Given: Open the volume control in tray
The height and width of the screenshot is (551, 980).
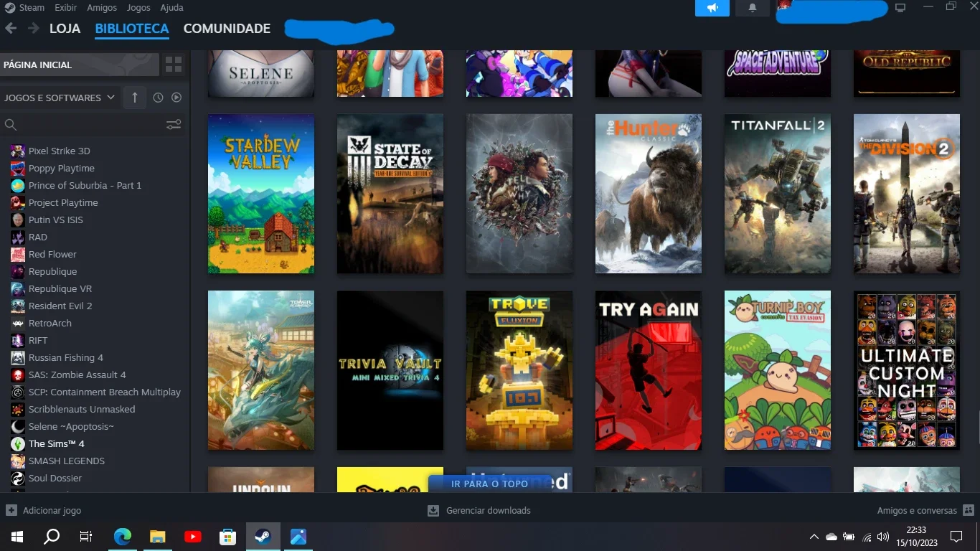Looking at the screenshot, I should (883, 537).
